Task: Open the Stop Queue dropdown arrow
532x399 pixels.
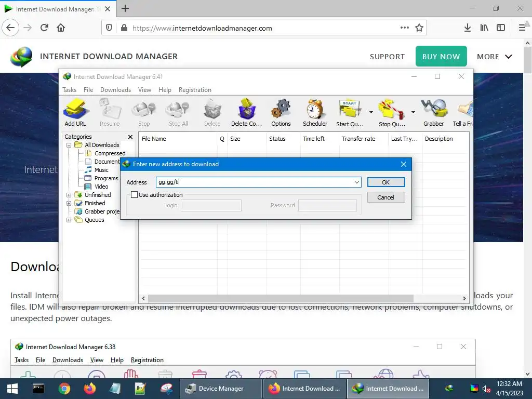Action: 413,112
